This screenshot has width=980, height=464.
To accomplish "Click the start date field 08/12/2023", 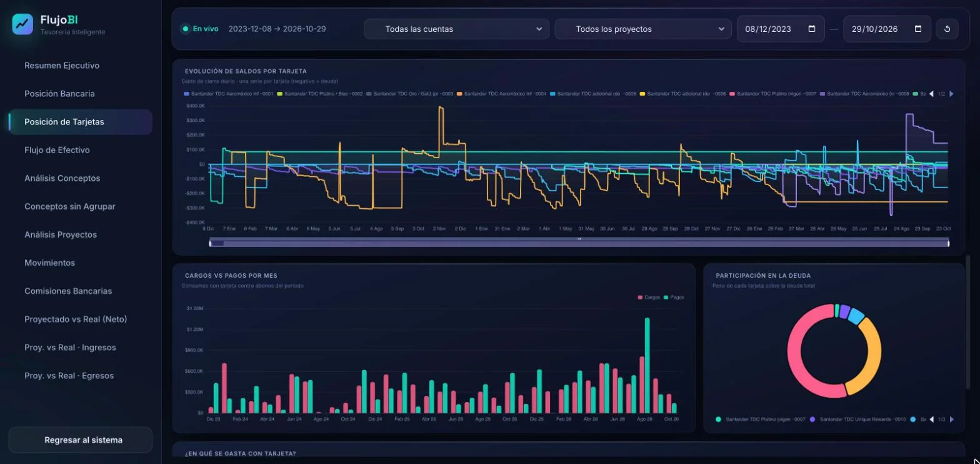I will click(x=781, y=29).
